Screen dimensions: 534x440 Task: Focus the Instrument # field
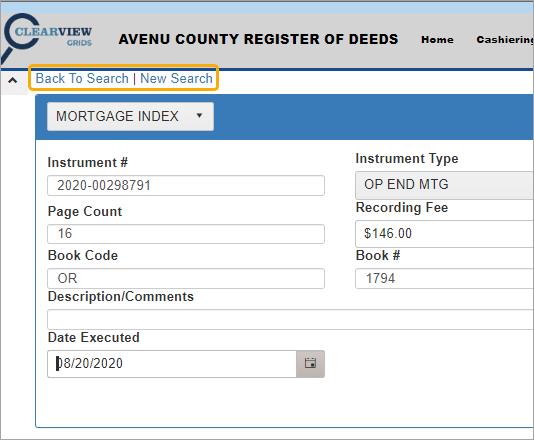(186, 186)
